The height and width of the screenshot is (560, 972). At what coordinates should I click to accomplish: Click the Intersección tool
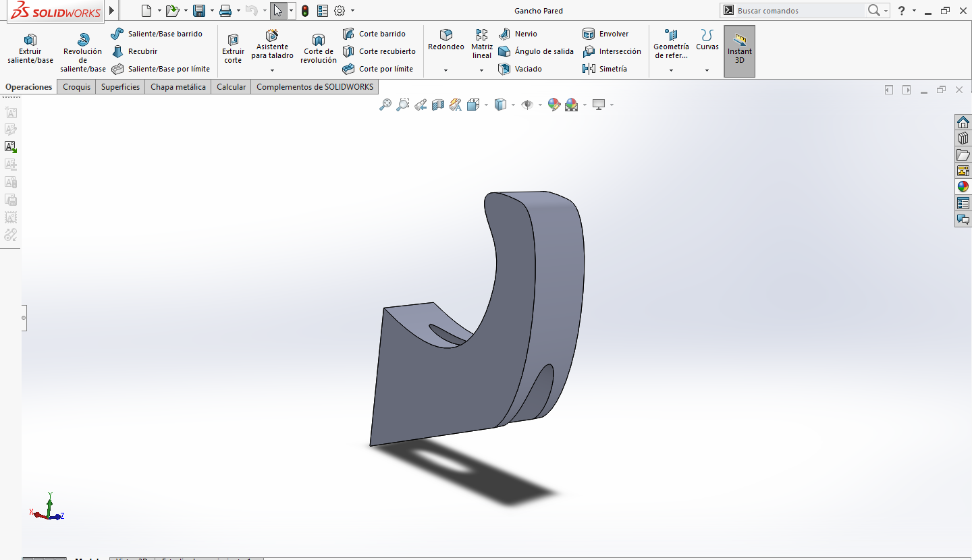[x=612, y=51]
